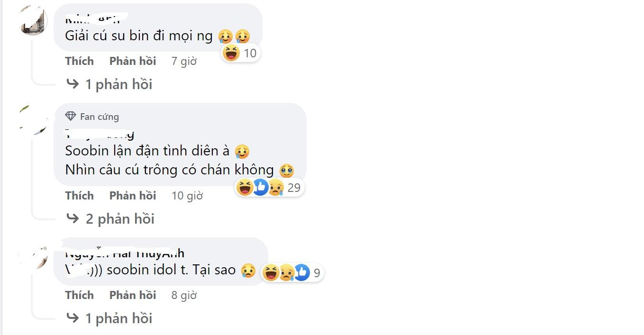
Task: Click the haha reaction icon on the first comment
Action: (232, 53)
